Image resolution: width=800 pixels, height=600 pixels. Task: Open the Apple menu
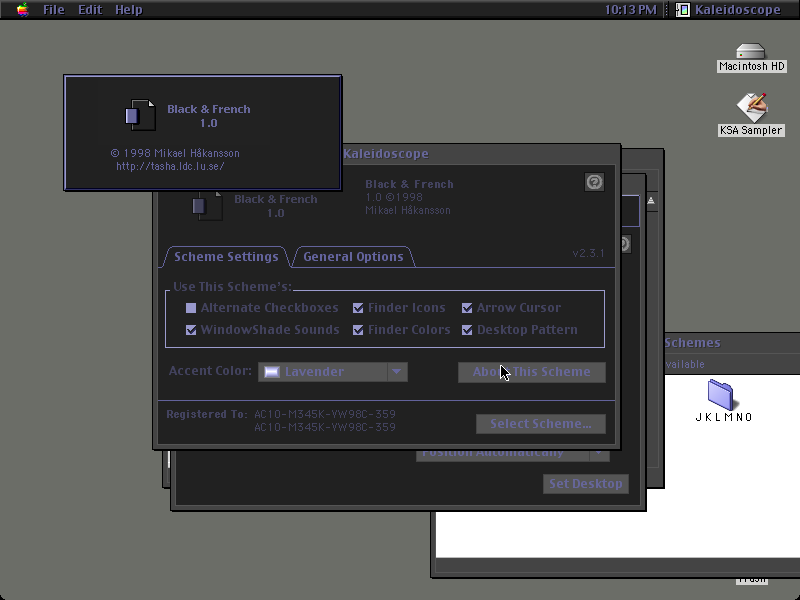click(22, 10)
